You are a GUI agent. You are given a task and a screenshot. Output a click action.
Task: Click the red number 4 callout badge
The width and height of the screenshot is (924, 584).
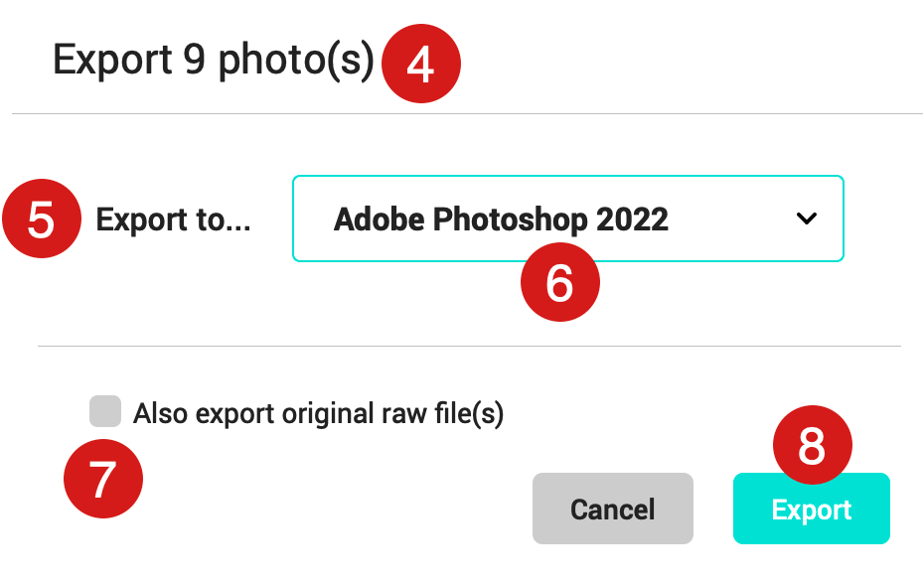[x=420, y=64]
